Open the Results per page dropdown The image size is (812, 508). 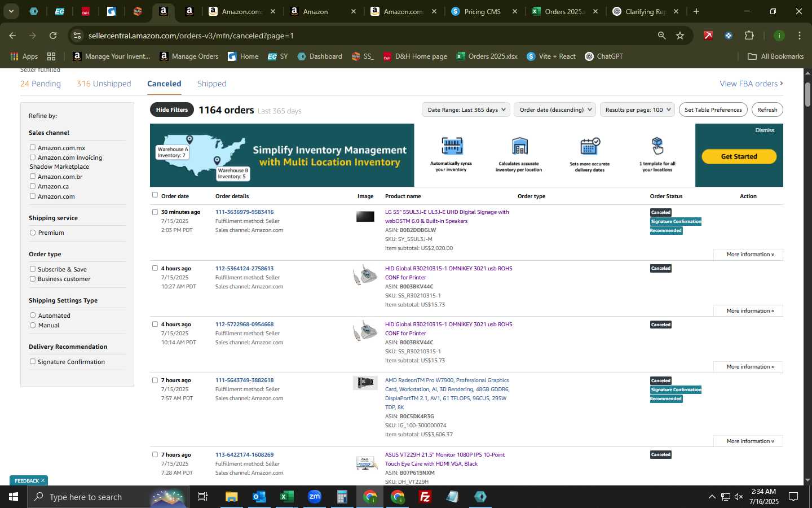[x=637, y=110]
